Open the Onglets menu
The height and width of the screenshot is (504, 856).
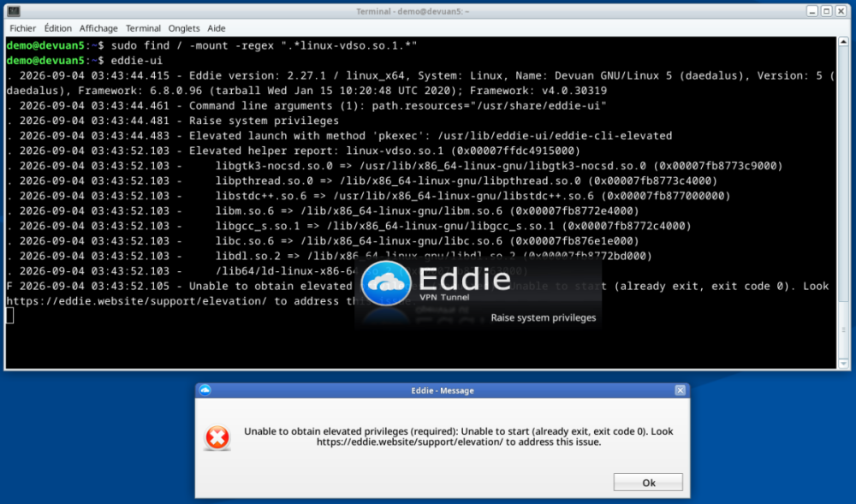click(x=184, y=28)
